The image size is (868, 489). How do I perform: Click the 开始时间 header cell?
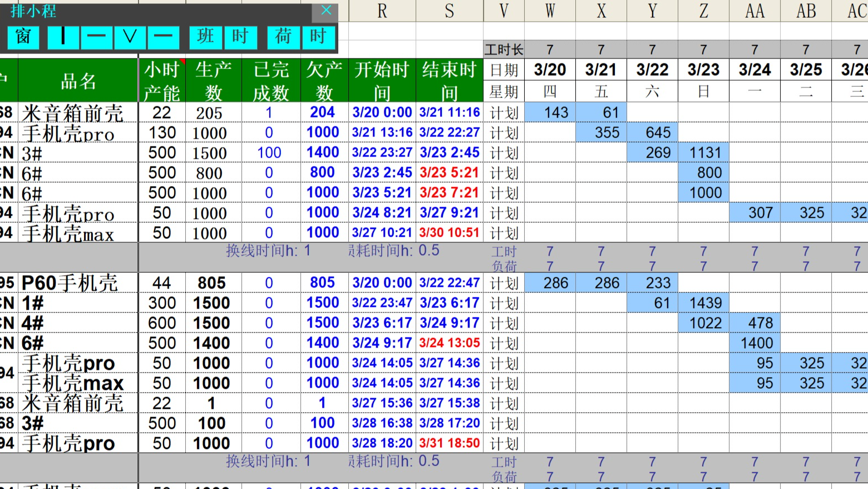[382, 81]
